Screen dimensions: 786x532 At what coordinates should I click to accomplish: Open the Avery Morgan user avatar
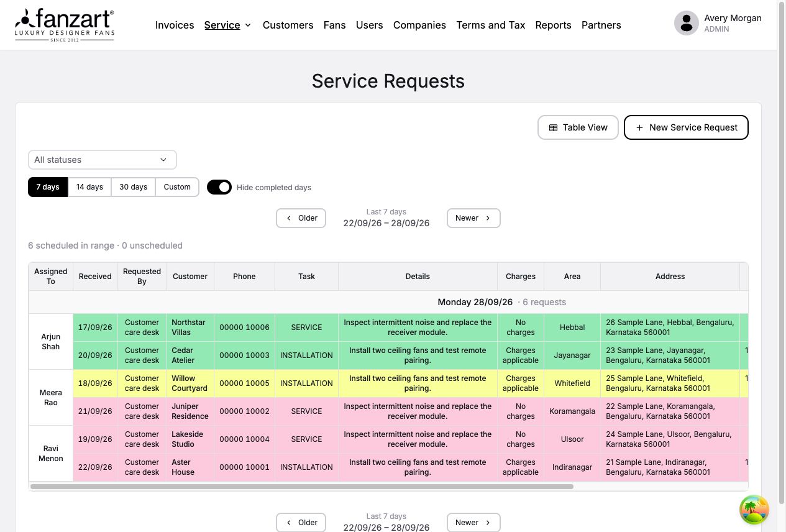pyautogui.click(x=687, y=23)
